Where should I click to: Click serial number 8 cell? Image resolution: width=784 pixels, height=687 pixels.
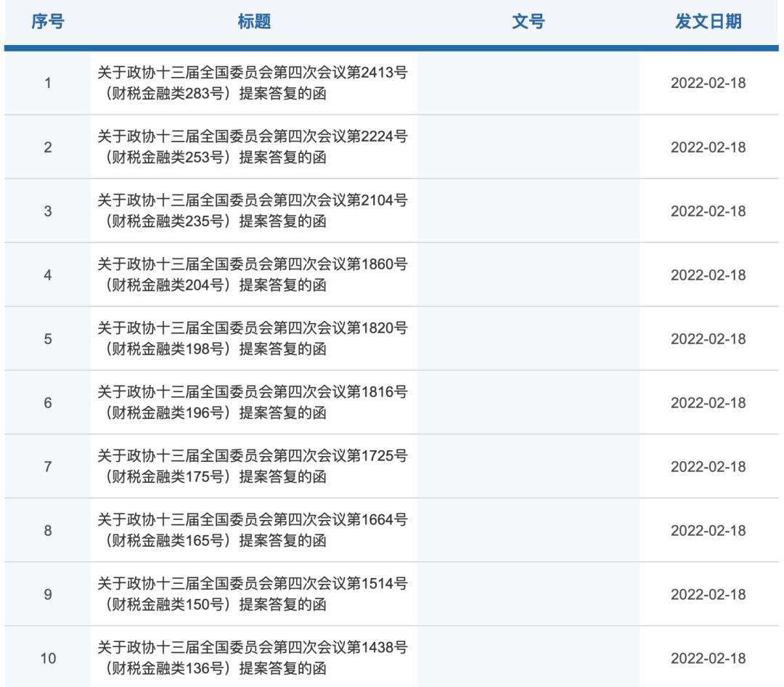tap(48, 530)
